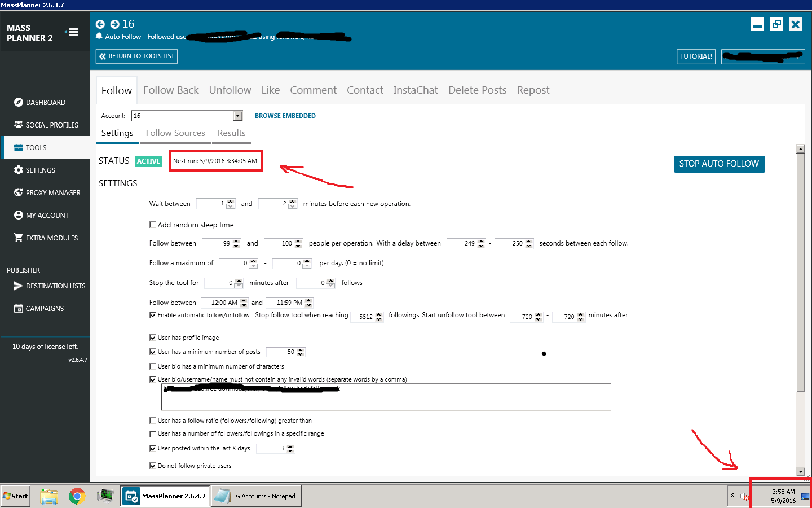The height and width of the screenshot is (508, 812).
Task: Click the settings panel scrollbar thumb
Action: (x=801, y=272)
